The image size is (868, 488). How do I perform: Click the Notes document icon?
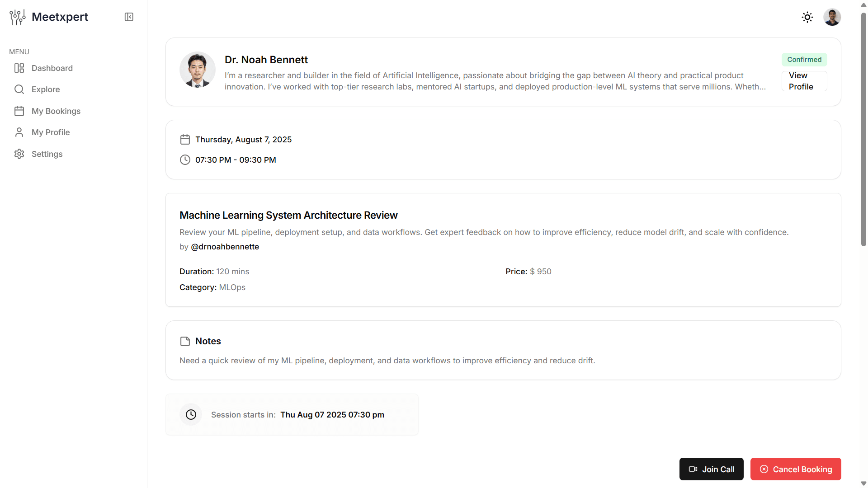[185, 342]
